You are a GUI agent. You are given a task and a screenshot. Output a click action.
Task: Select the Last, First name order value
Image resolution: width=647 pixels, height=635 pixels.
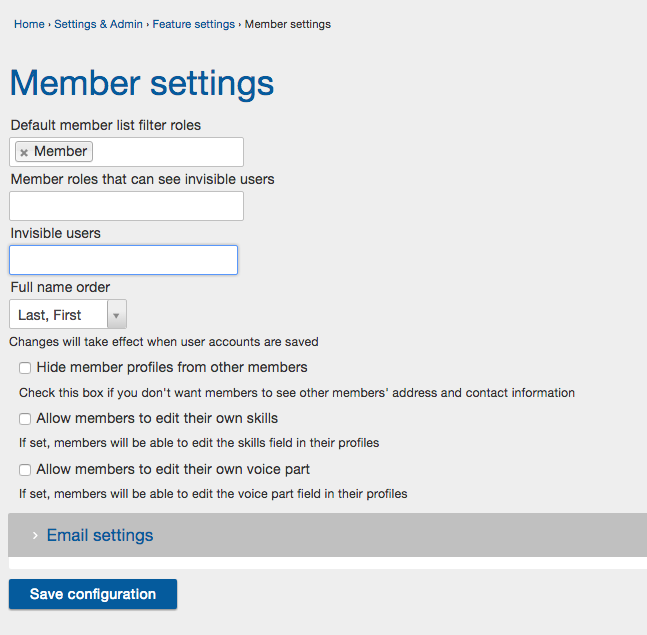[x=50, y=315]
